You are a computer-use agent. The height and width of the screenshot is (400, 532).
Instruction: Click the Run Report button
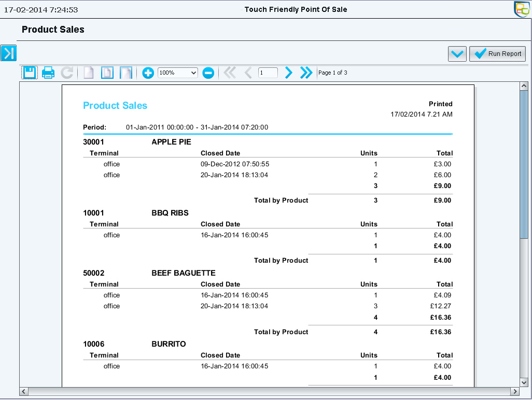tap(497, 54)
